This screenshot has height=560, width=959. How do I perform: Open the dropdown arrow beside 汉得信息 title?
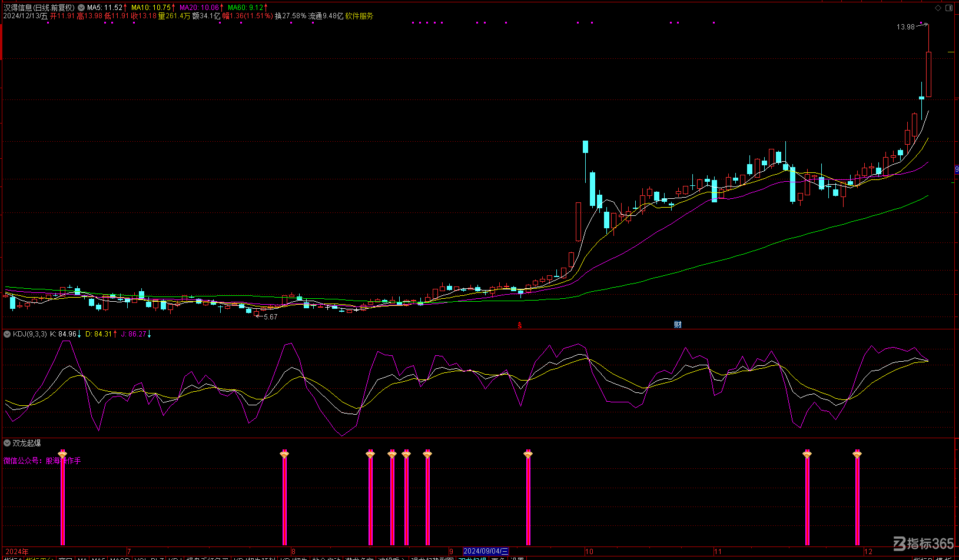click(x=81, y=8)
